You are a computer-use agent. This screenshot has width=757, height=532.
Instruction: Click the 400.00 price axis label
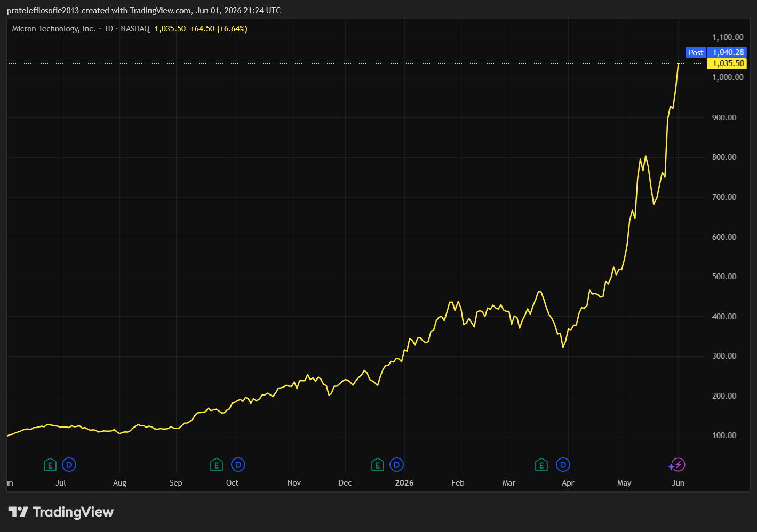pyautogui.click(x=724, y=317)
